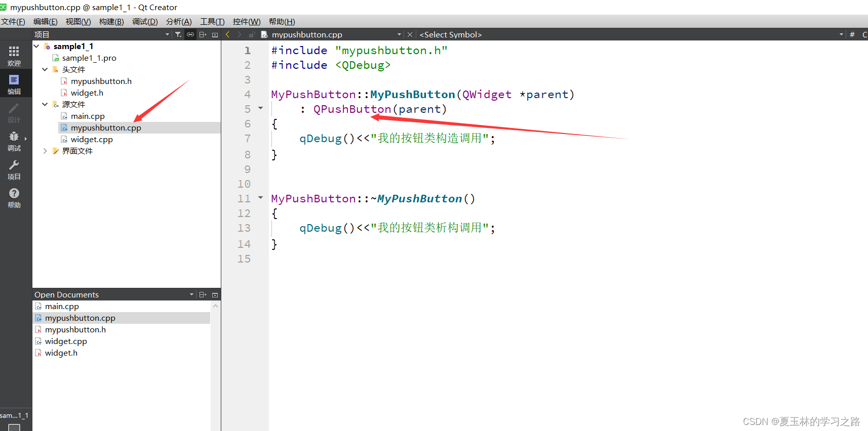868x431 pixels.
Task: Select widget.h in project tree
Action: tap(87, 93)
